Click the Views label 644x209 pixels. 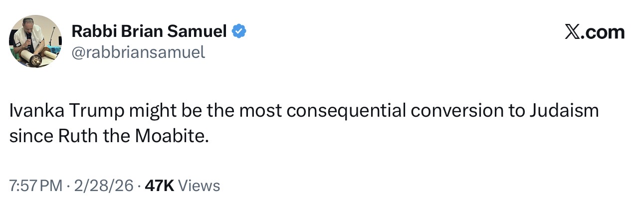pos(199,186)
